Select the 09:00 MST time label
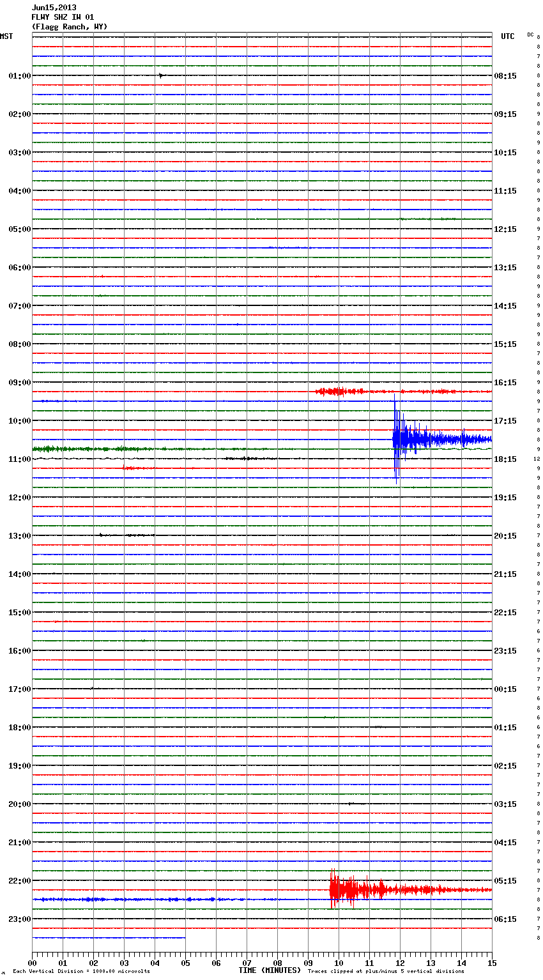This screenshot has width=543, height=980. point(19,383)
